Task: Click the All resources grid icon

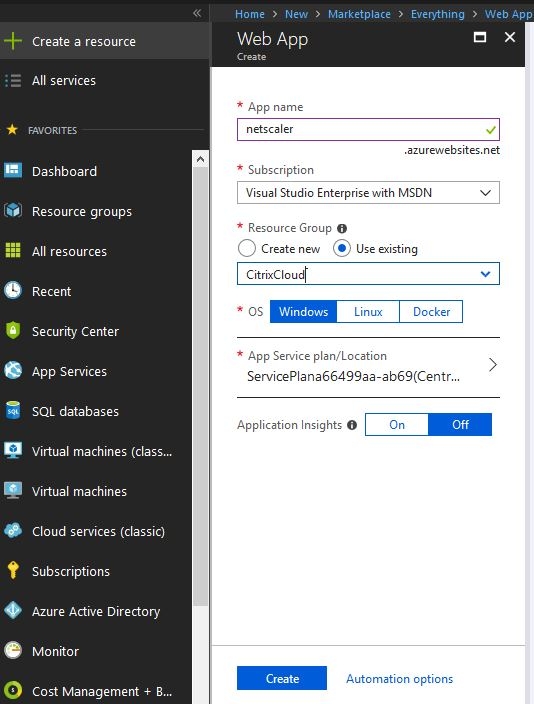Action: pos(13,250)
